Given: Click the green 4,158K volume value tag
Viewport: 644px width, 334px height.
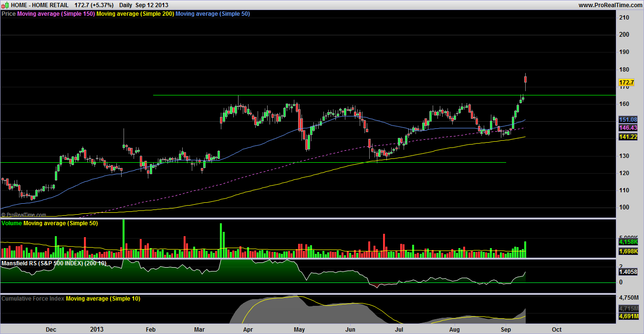Looking at the screenshot, I should (628, 243).
